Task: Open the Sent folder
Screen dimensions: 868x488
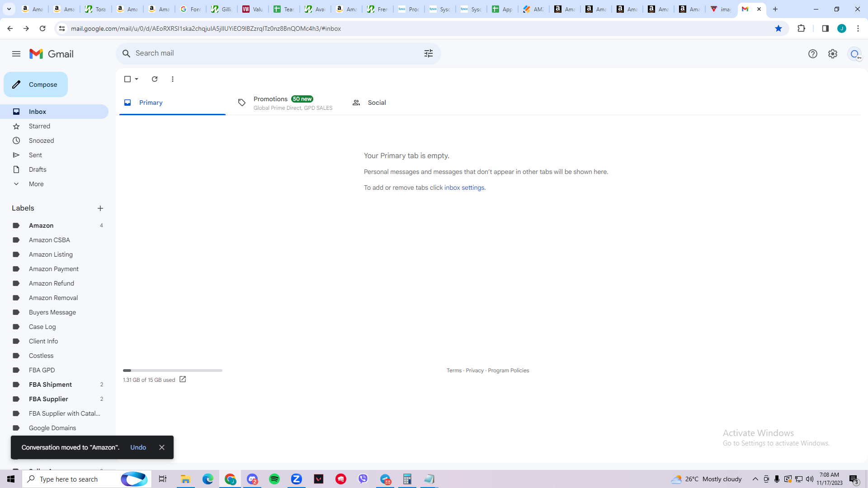Action: [54, 155]
